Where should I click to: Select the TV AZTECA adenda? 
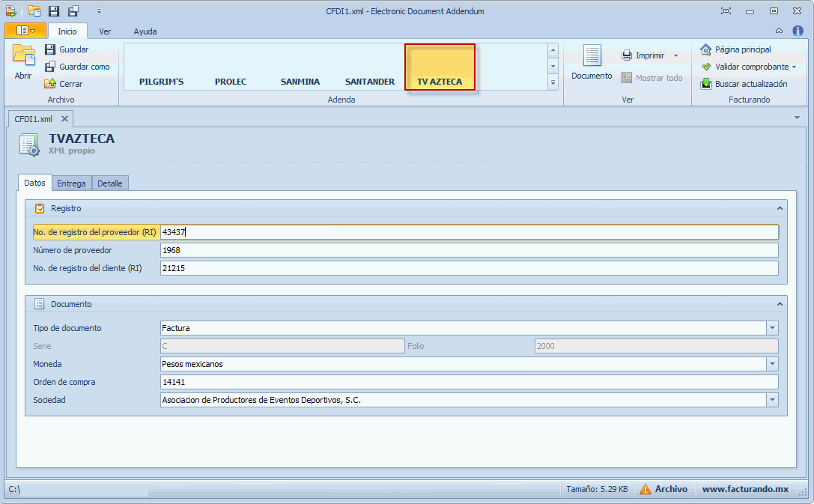[440, 67]
